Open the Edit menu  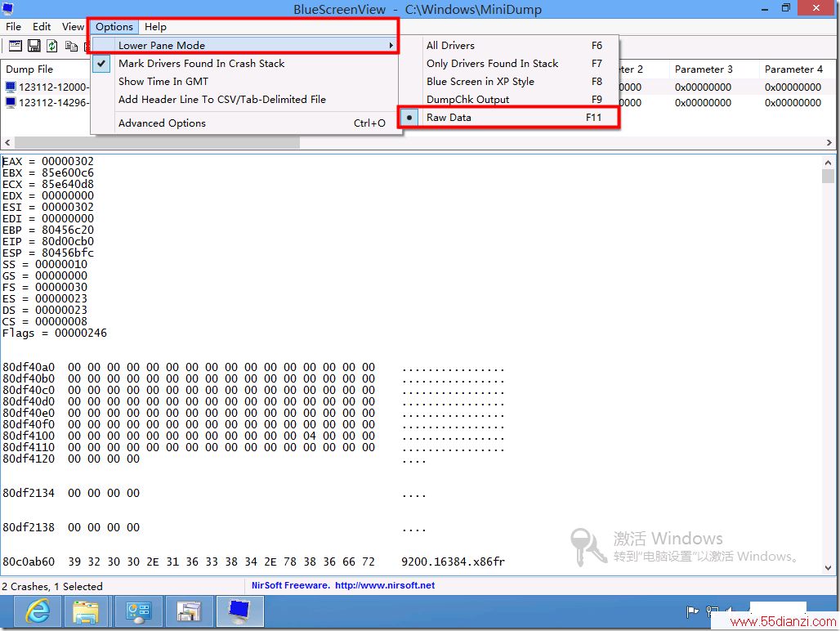pos(41,27)
